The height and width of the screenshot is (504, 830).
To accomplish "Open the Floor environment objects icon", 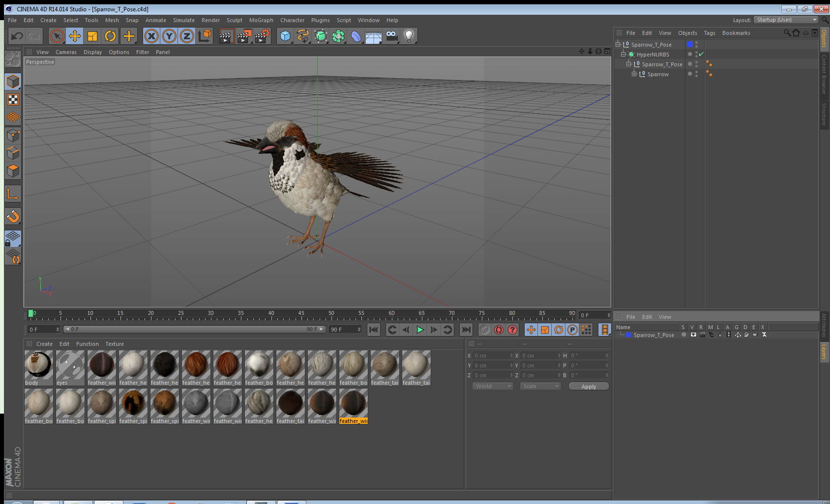I will tap(374, 36).
